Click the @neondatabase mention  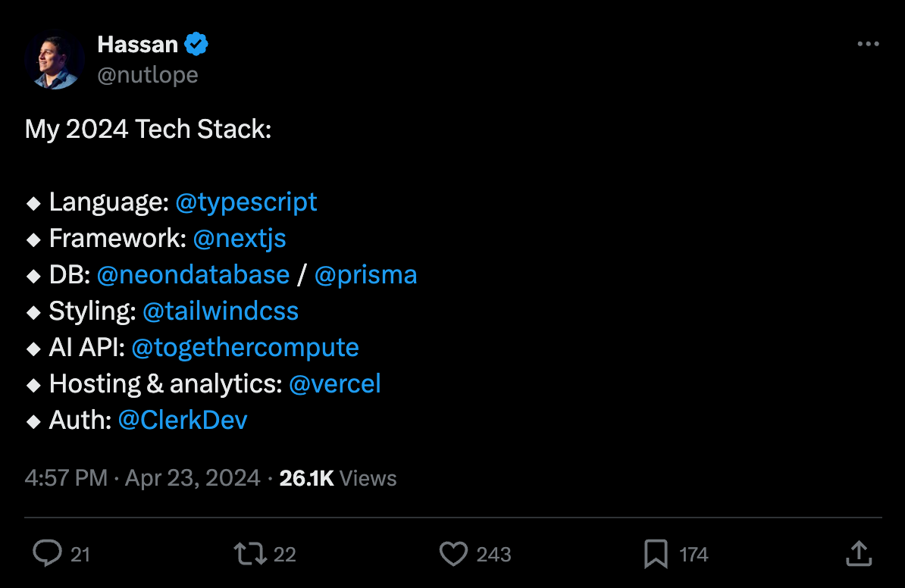point(193,274)
